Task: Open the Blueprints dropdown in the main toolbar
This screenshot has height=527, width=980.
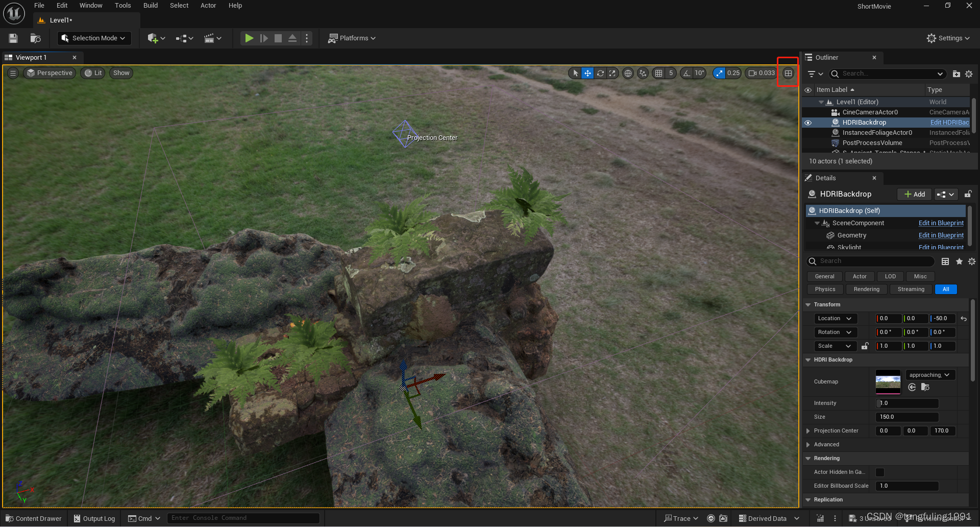Action: (x=185, y=38)
